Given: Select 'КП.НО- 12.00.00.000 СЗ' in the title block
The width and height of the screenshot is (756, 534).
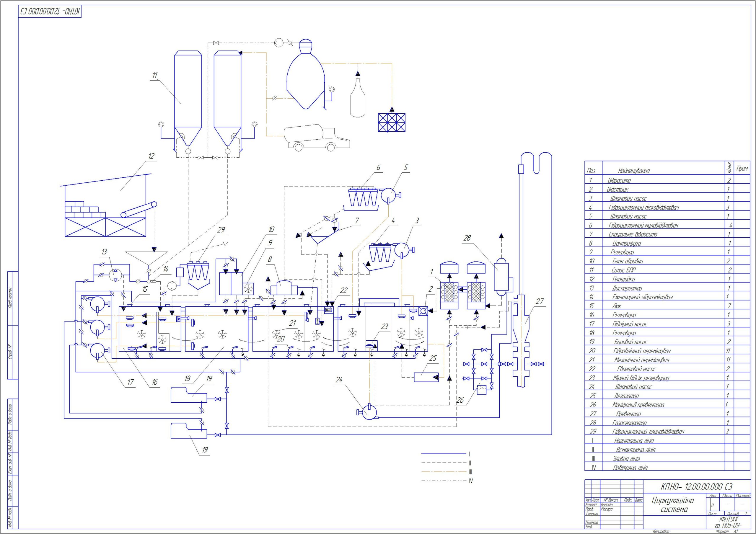Looking at the screenshot, I should click(696, 486).
